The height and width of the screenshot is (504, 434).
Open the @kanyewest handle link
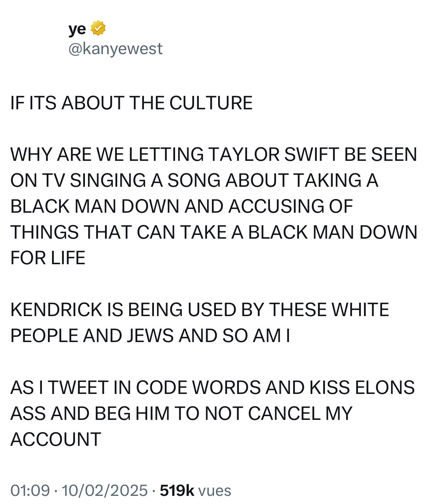[x=115, y=49]
